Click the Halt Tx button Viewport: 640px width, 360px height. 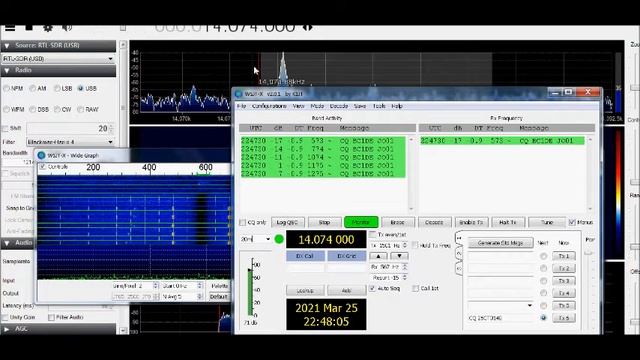pyautogui.click(x=508, y=222)
